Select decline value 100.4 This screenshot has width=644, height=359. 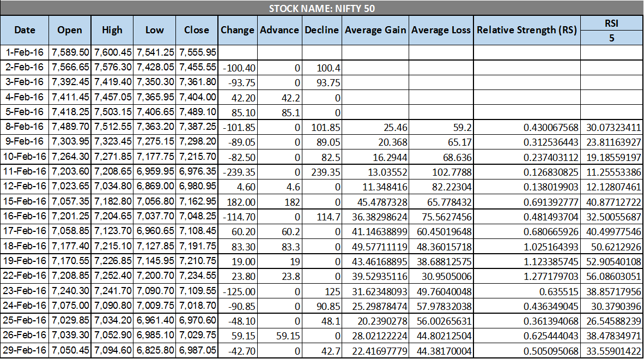point(321,68)
